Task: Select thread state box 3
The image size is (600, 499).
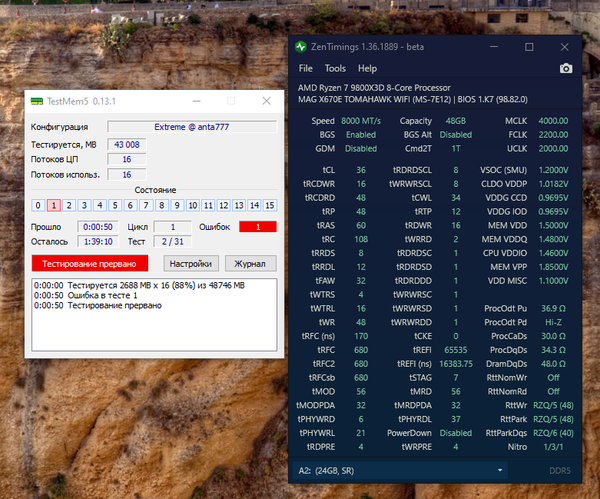Action: pyautogui.click(x=84, y=205)
